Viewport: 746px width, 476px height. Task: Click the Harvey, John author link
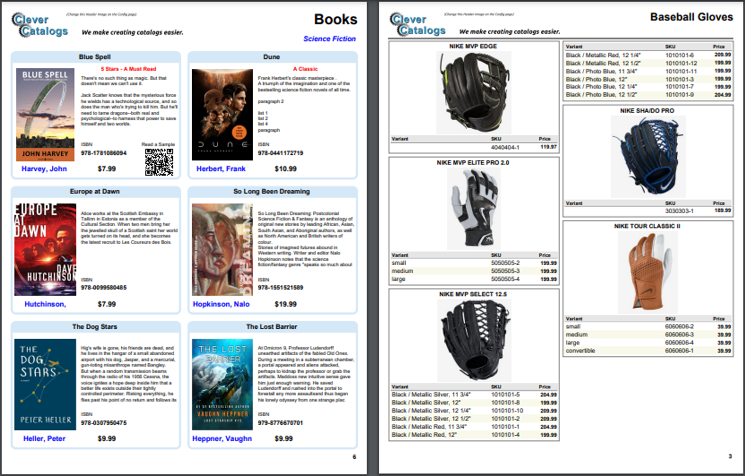pos(44,169)
